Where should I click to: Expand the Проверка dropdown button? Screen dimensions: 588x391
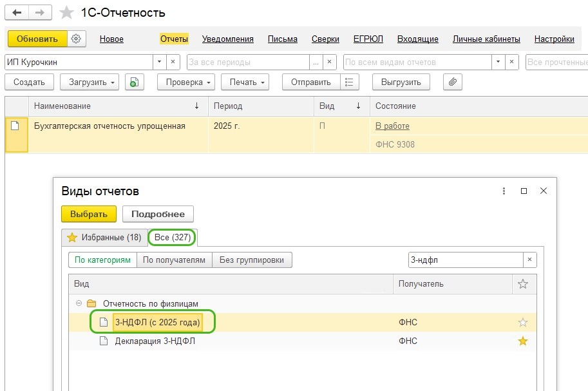(186, 82)
